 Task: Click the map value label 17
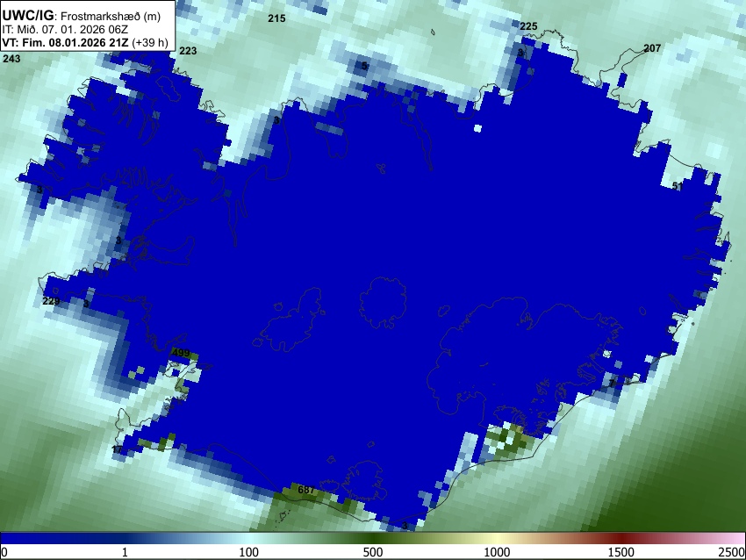(x=117, y=449)
